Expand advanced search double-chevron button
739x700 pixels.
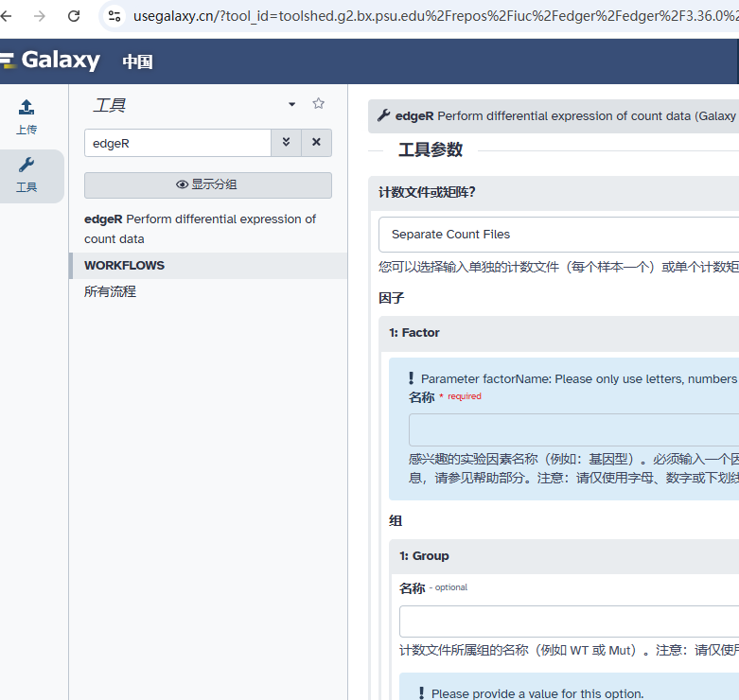pos(286,143)
